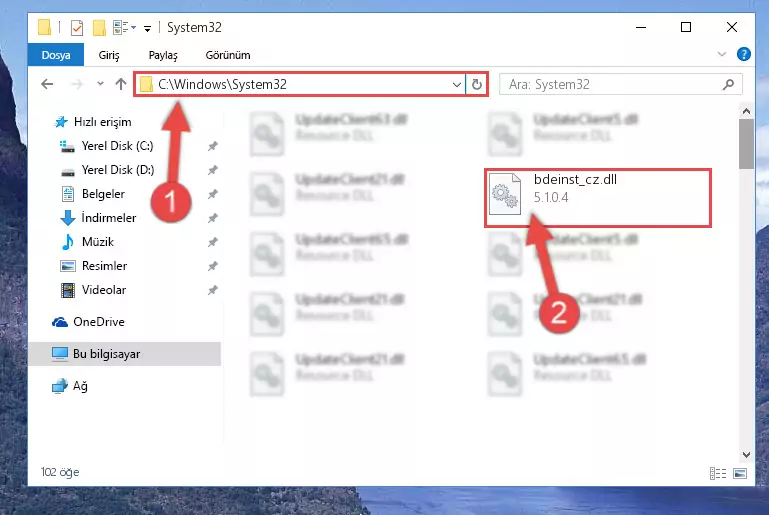Click the pin icon beside Belgeler
769x515 pixels.
[x=212, y=194]
